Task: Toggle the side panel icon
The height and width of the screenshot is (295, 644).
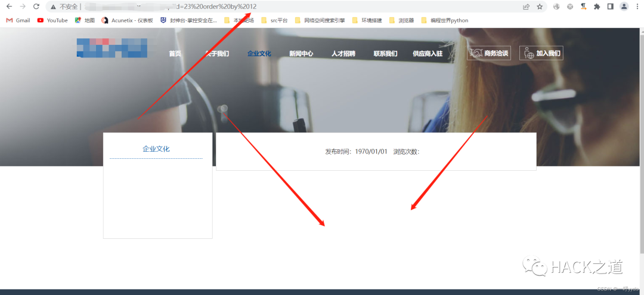Action: point(610,7)
